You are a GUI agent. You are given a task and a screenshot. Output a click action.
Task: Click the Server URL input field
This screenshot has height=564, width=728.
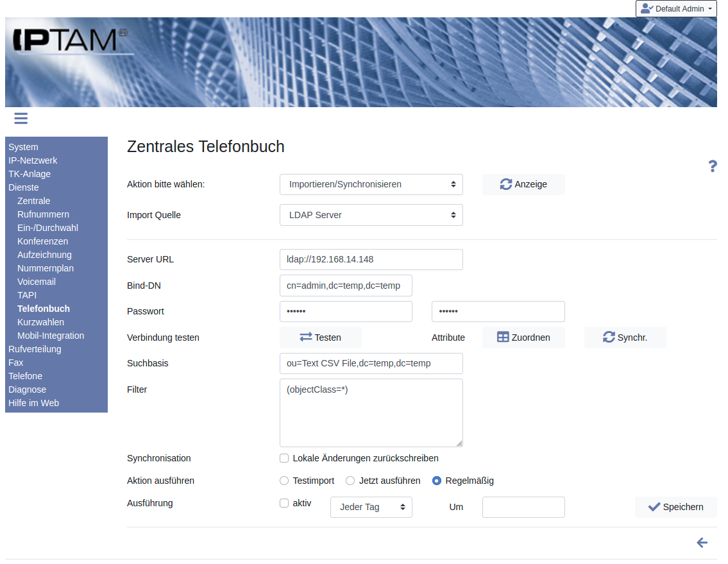click(371, 260)
